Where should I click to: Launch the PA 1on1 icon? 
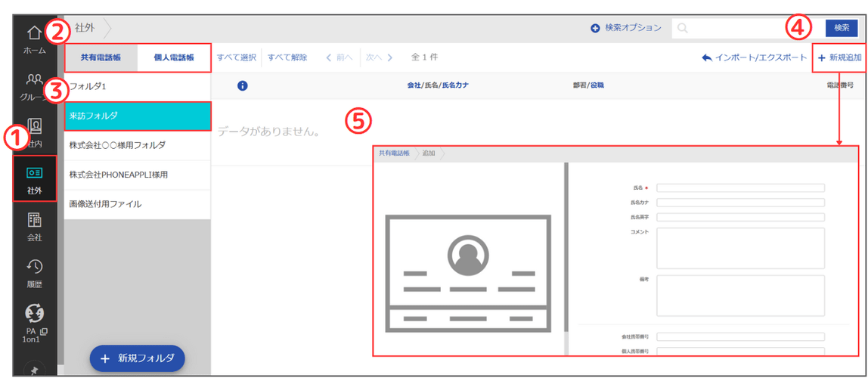click(x=34, y=314)
